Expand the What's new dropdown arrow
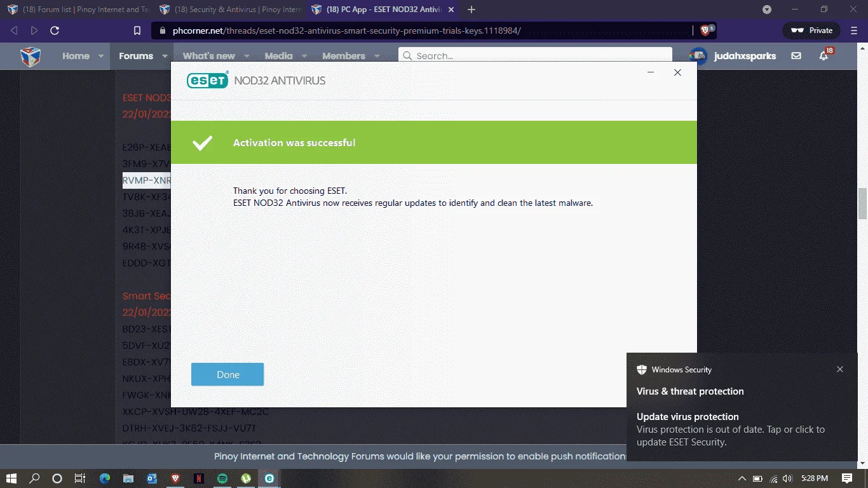 [247, 56]
